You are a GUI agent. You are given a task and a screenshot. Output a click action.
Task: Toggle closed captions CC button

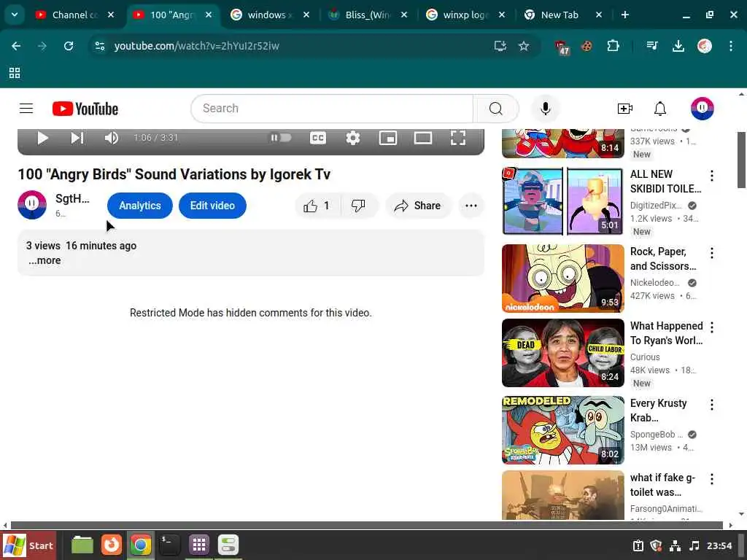[318, 138]
